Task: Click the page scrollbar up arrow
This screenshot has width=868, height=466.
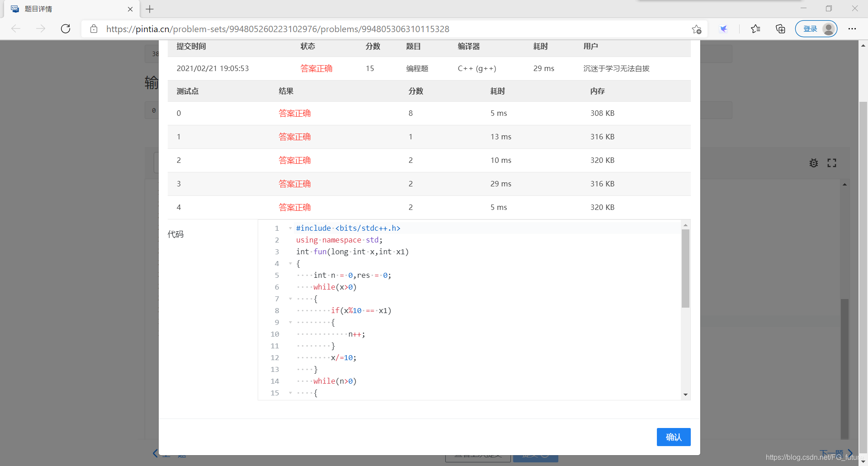Action: 863,45
